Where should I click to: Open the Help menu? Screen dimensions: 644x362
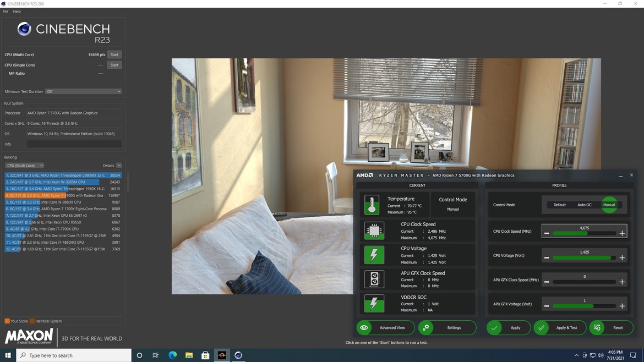[17, 12]
